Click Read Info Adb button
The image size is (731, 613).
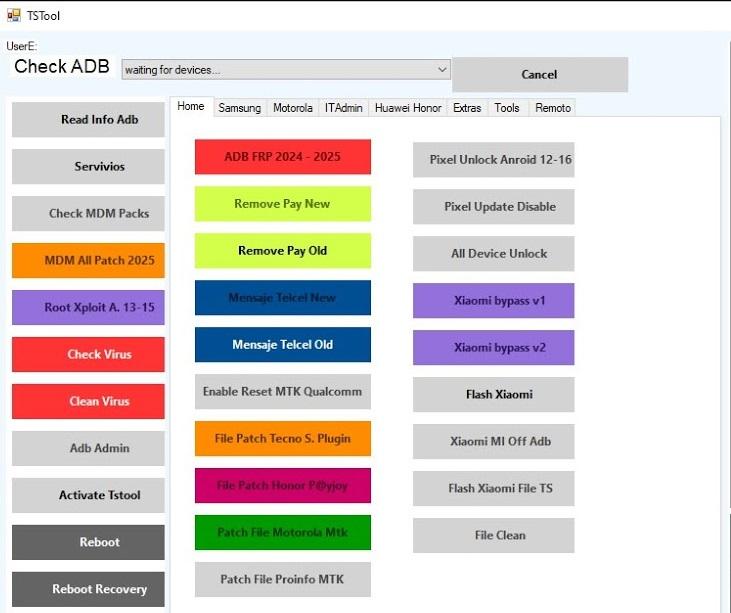pyautogui.click(x=88, y=120)
